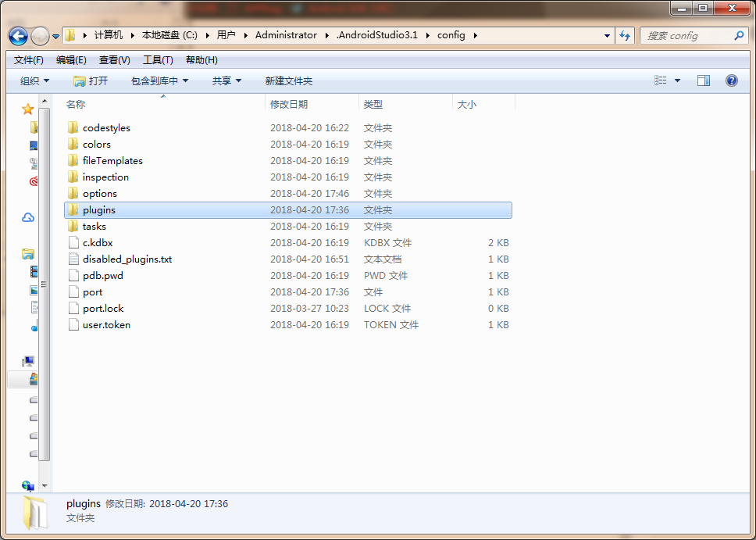
Task: Expand arrow after 本地磁盘 (C:) breadcrumb
Action: [x=208, y=35]
